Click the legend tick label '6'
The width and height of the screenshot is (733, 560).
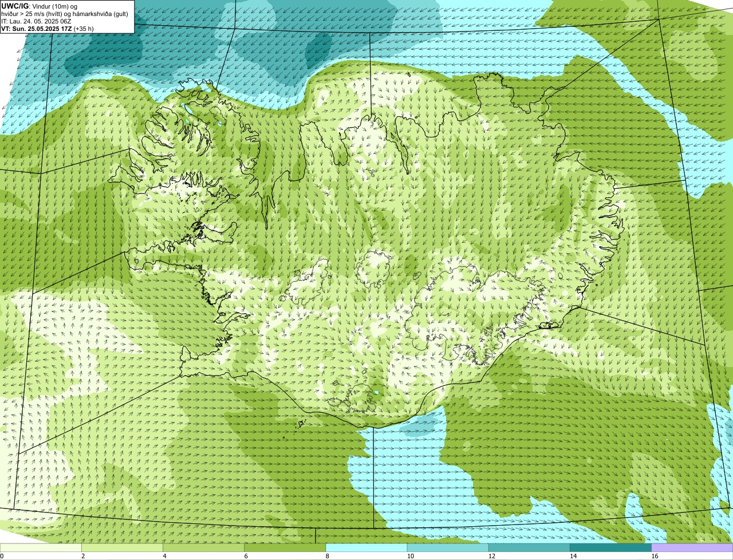[246, 556]
